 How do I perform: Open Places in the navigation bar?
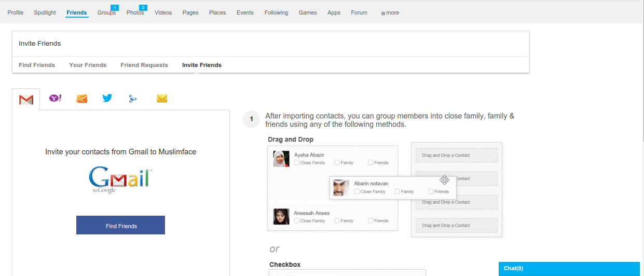point(217,12)
